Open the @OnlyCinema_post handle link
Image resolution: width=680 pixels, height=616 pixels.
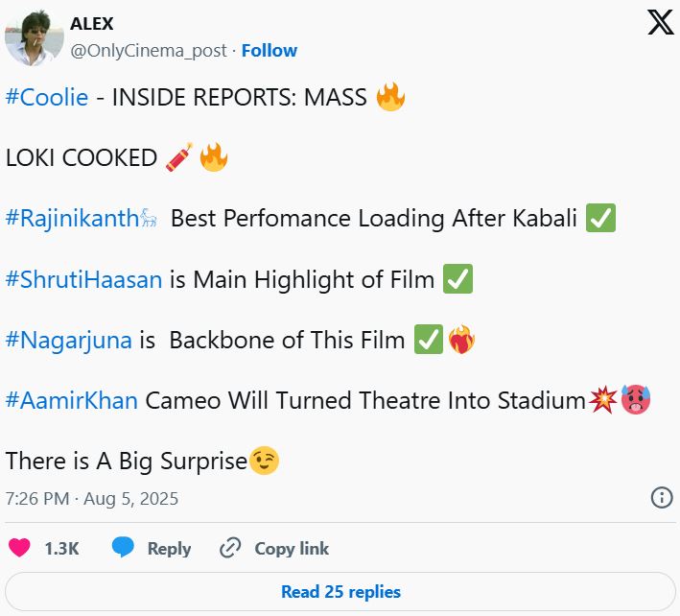149,50
